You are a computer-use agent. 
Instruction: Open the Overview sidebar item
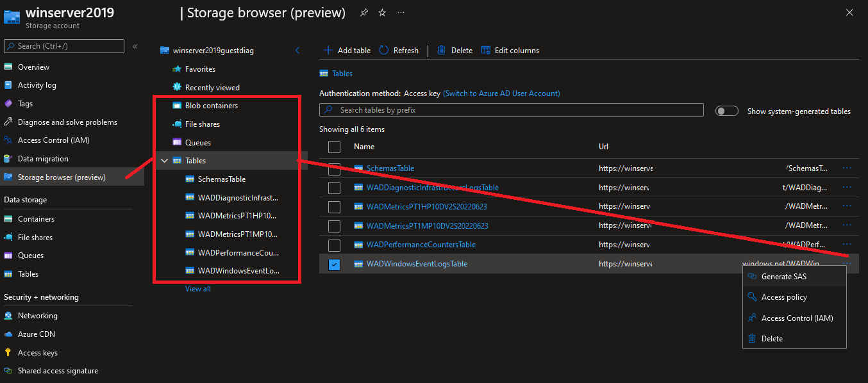pos(33,67)
